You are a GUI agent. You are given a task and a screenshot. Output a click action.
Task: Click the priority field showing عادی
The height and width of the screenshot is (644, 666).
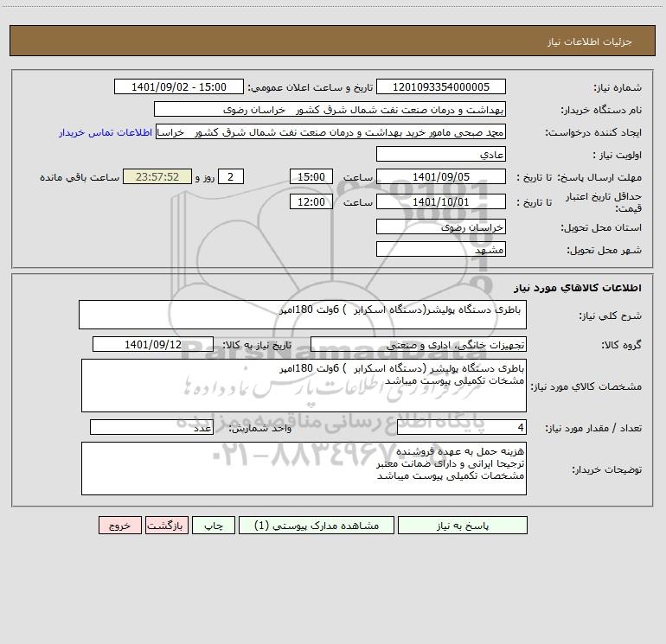pos(441,154)
